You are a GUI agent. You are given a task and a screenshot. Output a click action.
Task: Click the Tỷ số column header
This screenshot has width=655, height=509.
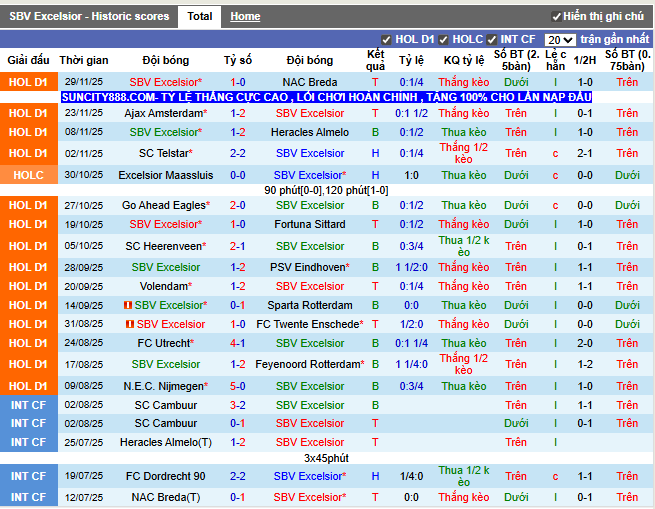[x=237, y=60]
